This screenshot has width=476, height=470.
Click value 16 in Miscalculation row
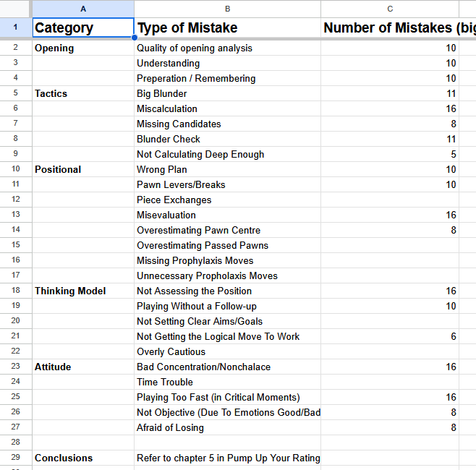click(x=390, y=108)
